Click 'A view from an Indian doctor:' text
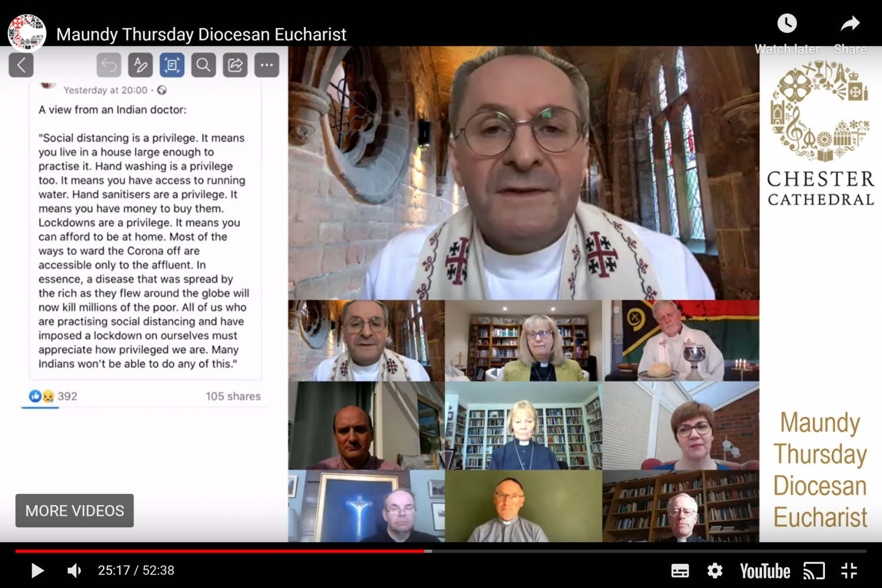The image size is (882, 588). pos(112,109)
